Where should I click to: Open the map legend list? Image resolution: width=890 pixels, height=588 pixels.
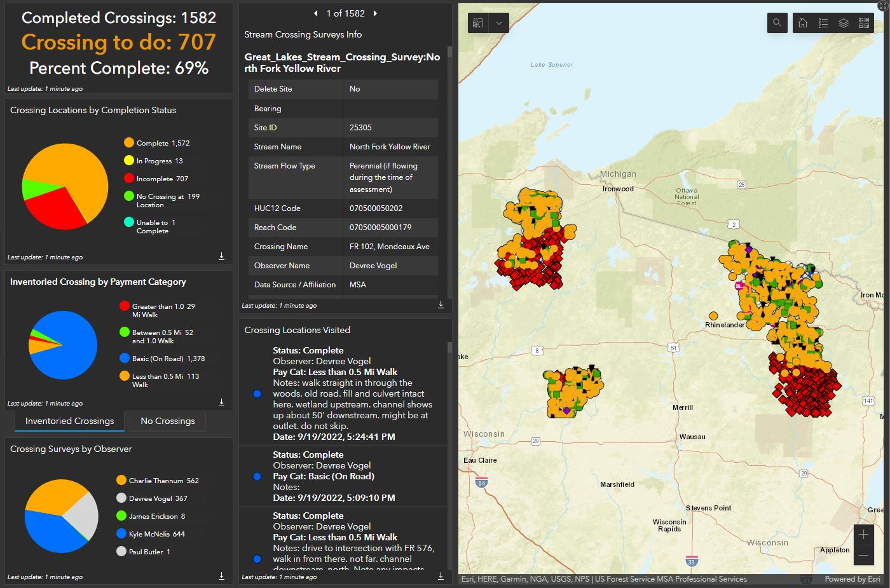pos(823,23)
